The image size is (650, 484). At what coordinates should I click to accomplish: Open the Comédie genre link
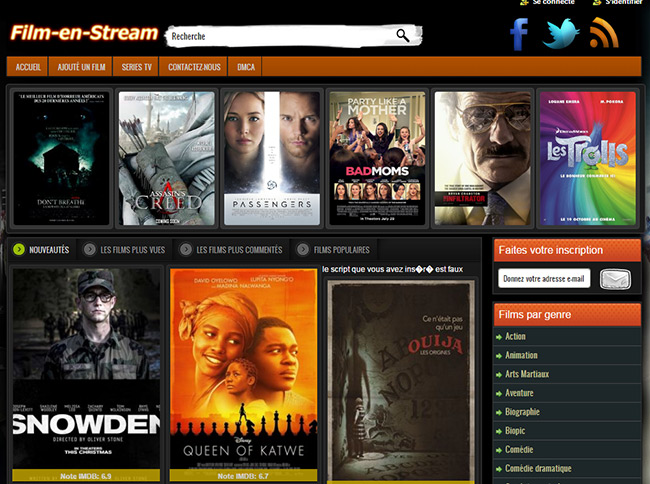coord(519,450)
